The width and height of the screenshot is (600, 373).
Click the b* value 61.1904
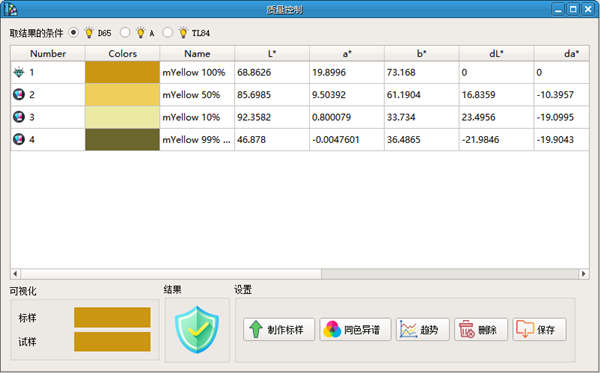tap(403, 94)
